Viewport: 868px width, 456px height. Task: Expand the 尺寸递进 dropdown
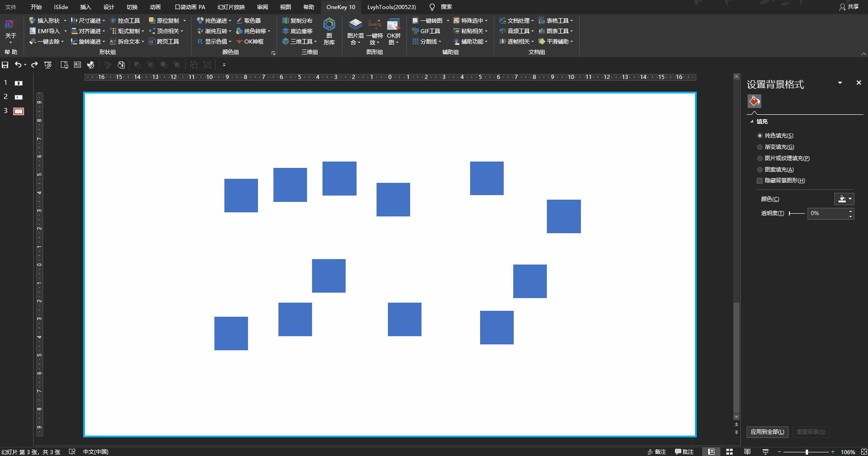[104, 20]
